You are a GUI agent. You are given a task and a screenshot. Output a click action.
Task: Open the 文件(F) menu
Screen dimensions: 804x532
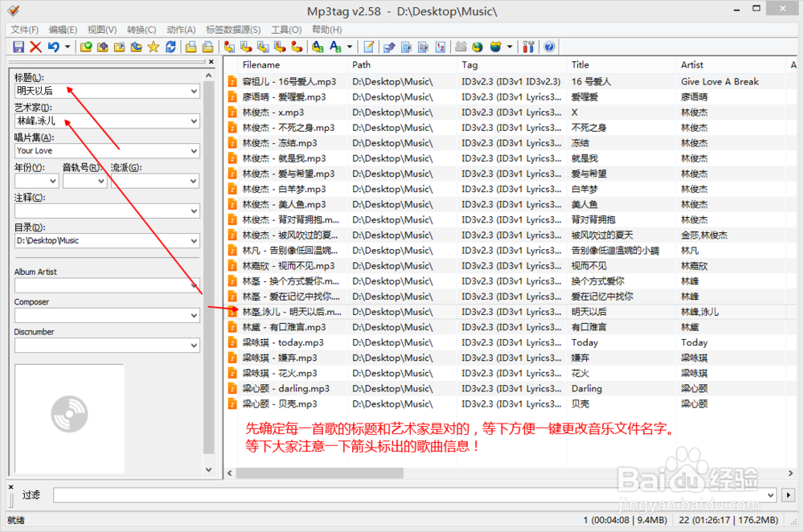pyautogui.click(x=25, y=30)
